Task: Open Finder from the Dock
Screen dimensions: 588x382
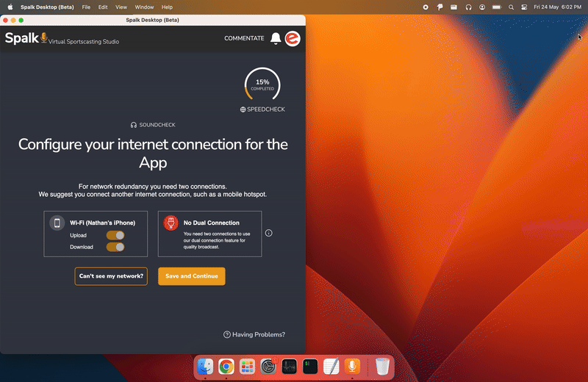Action: tap(205, 367)
